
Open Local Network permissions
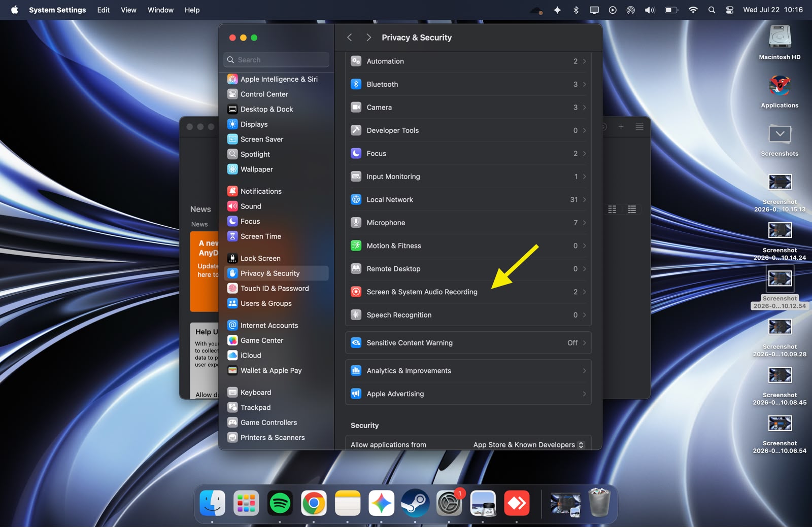point(468,200)
